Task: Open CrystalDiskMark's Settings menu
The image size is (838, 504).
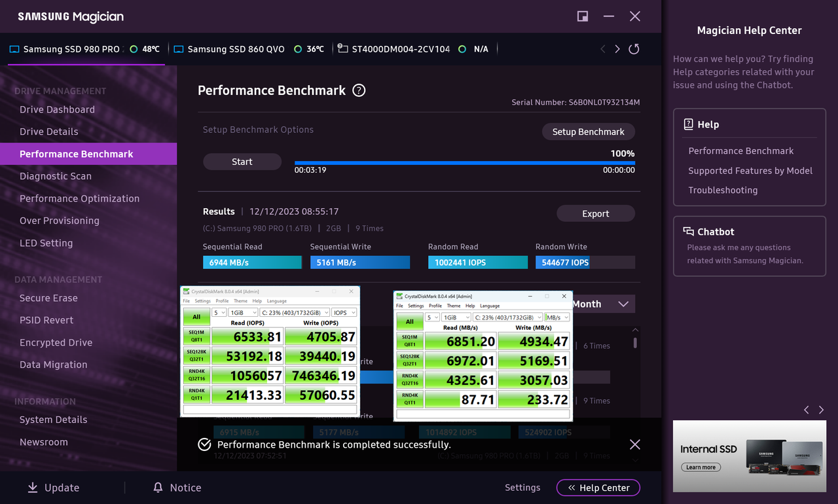Action: click(204, 302)
